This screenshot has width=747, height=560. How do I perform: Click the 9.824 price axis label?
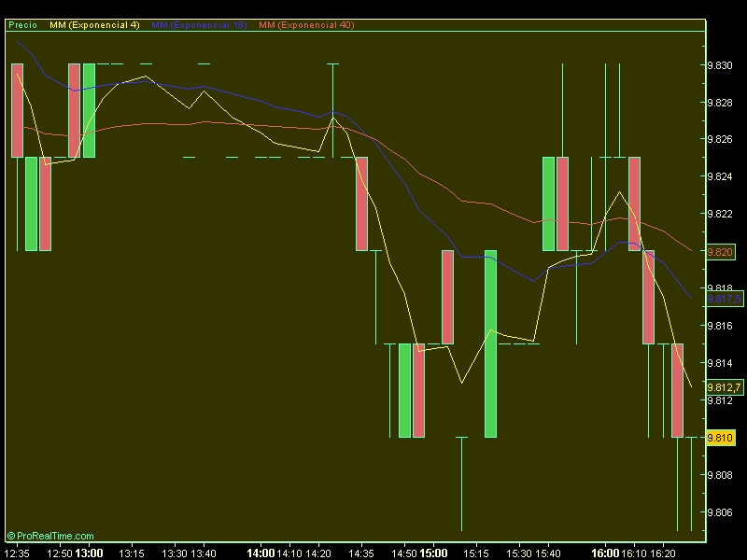coord(719,176)
